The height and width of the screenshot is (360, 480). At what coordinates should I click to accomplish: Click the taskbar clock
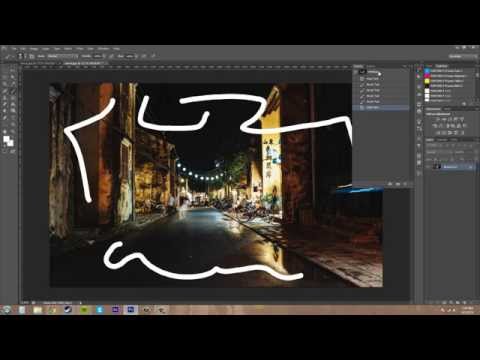468,310
